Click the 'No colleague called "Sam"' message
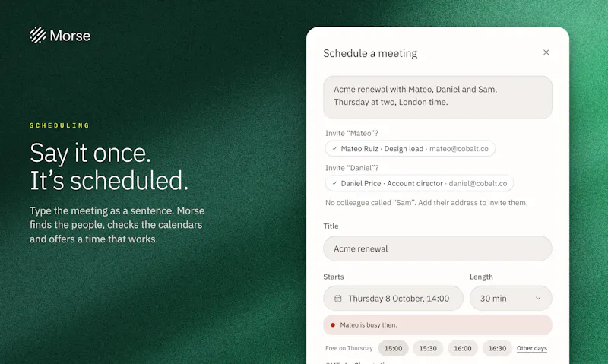 [426, 203]
